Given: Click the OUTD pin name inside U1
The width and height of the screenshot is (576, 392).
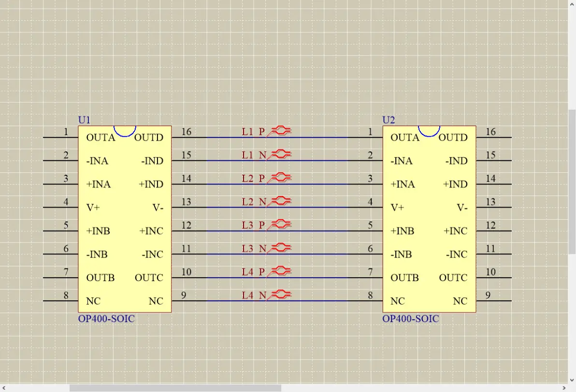Looking at the screenshot, I should 149,138.
